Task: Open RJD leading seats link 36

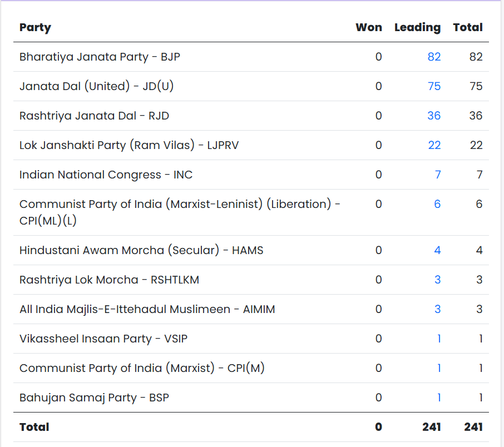Action: click(x=434, y=116)
